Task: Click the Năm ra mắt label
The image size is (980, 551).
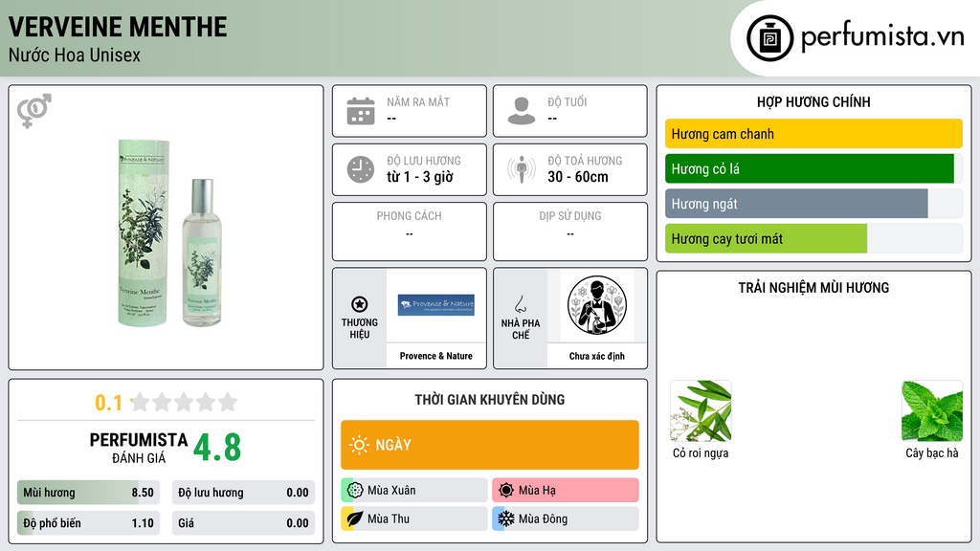Action: [418, 101]
